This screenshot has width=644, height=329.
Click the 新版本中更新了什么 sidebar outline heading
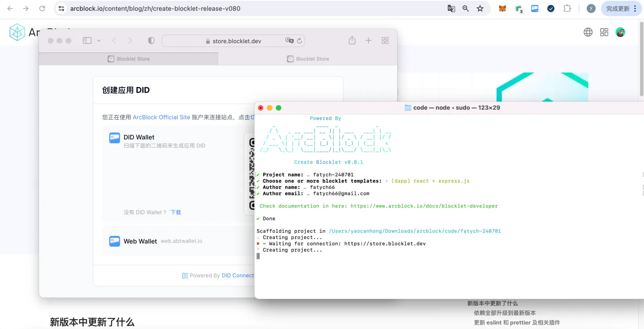[493, 303]
